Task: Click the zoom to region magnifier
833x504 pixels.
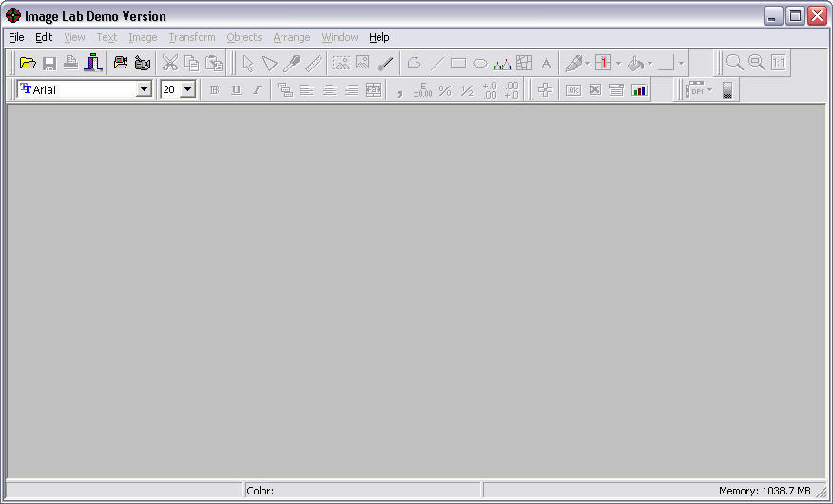Action: pos(757,63)
